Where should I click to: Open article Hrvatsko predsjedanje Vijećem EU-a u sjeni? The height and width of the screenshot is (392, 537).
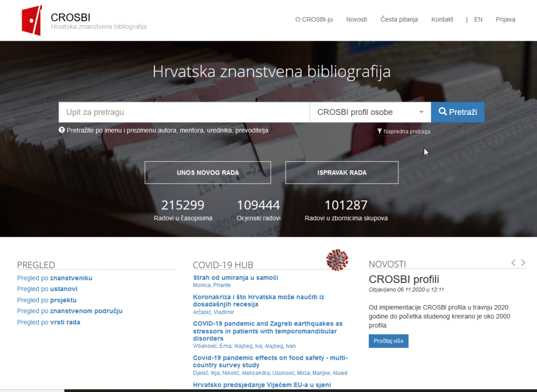tap(262, 385)
